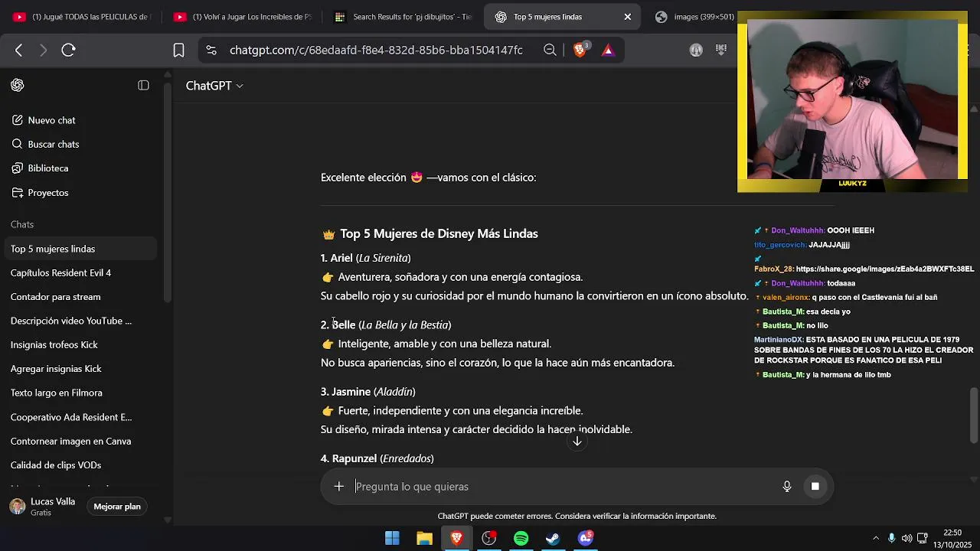Open FabroX_28's share.google link in stream chat
The image size is (980, 551).
885,269
